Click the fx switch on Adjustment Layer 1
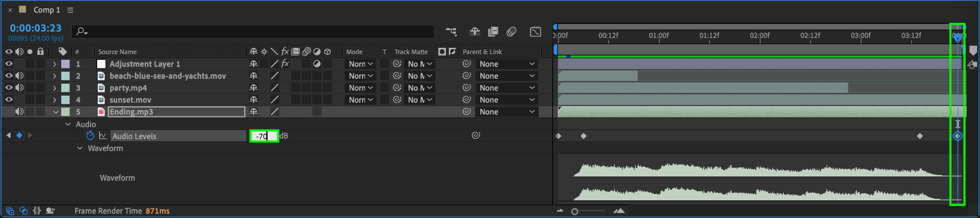 285,64
